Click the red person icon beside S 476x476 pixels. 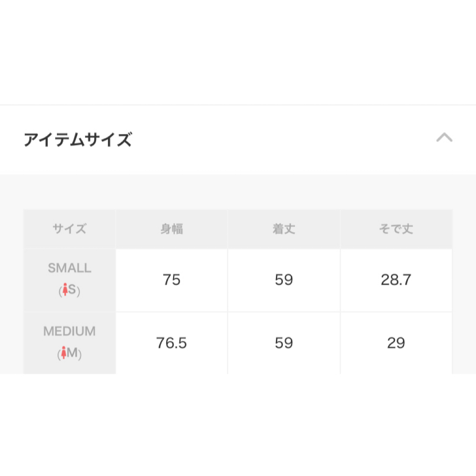[x=65, y=289]
